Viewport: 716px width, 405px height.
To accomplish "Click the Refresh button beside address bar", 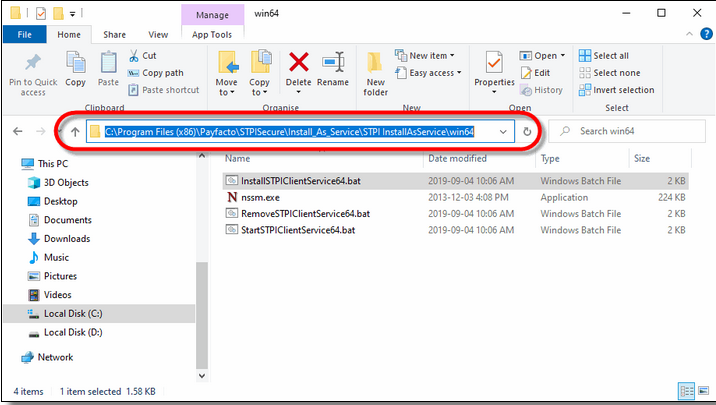I will point(527,131).
